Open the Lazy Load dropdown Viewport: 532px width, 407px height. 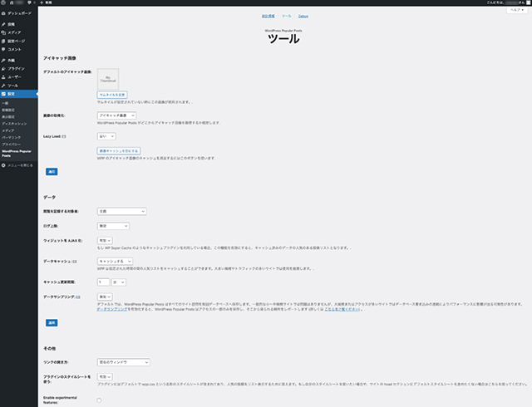106,136
